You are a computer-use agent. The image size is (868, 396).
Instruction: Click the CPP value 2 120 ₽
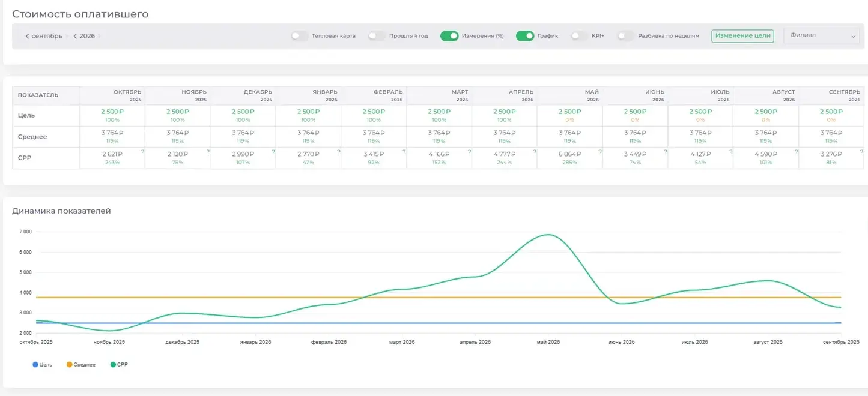tap(177, 154)
